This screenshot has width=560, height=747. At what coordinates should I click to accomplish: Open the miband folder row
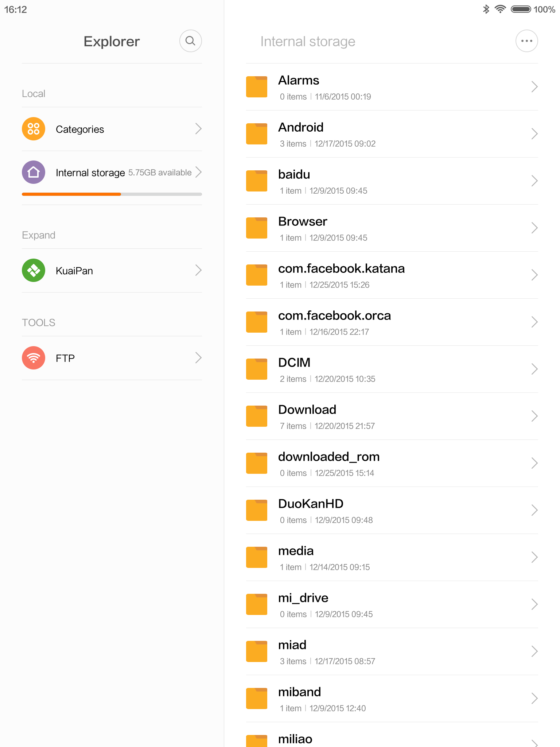click(392, 699)
